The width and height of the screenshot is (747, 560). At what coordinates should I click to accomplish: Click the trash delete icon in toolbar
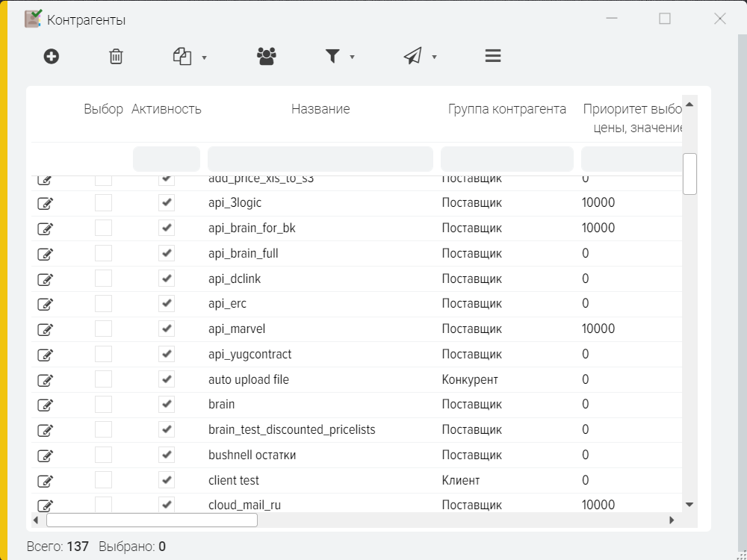click(x=116, y=56)
